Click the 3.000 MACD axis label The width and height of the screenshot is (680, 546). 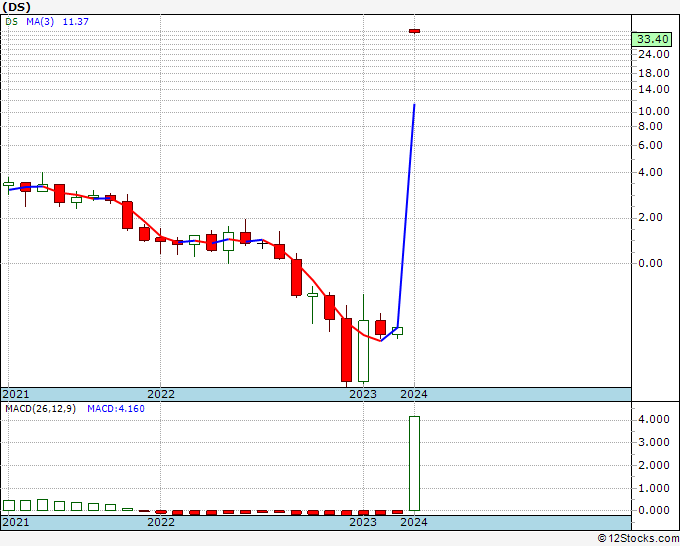click(654, 442)
